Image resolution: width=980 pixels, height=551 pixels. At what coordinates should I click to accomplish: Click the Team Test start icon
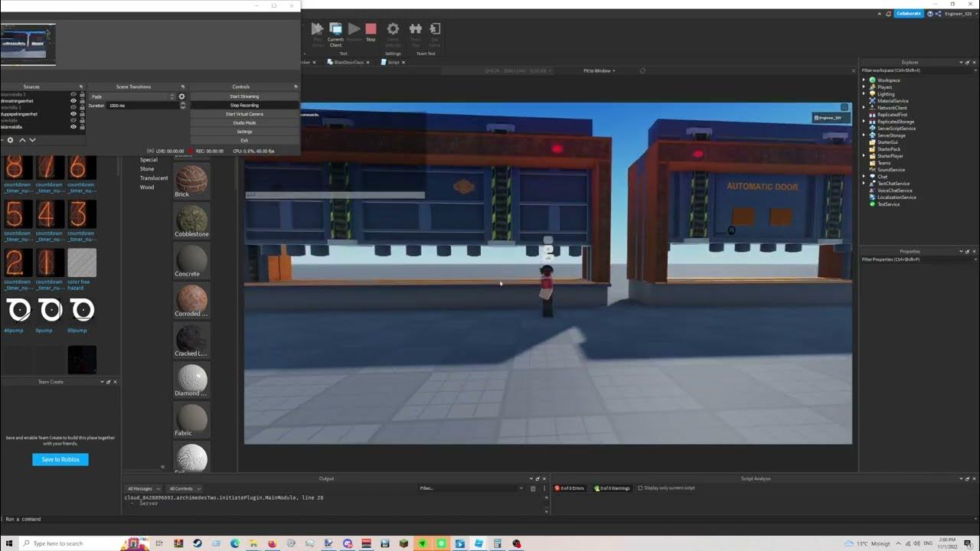point(416,29)
